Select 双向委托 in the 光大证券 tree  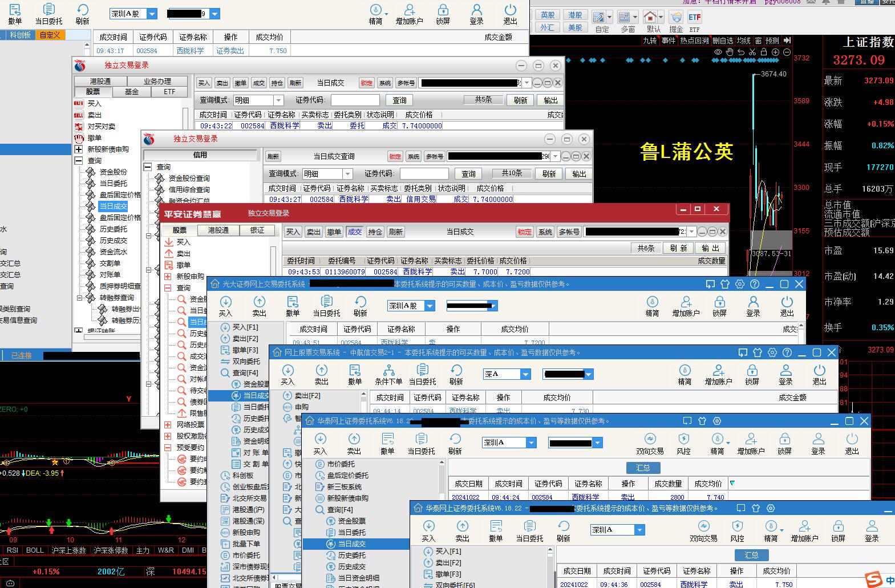(x=240, y=361)
